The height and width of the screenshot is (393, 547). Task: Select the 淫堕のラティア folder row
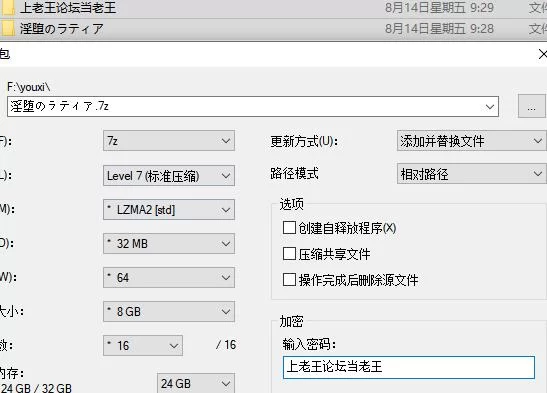[x=274, y=29]
